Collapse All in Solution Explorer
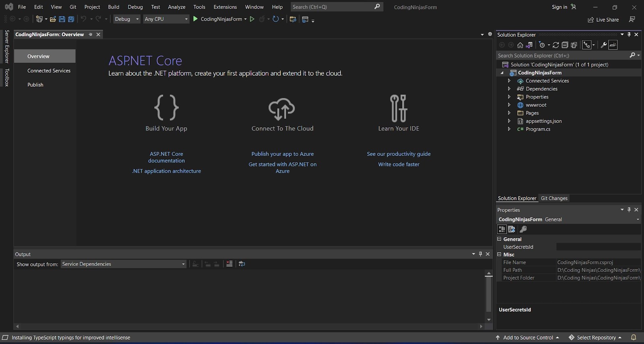Image resolution: width=644 pixels, height=344 pixels. (565, 45)
